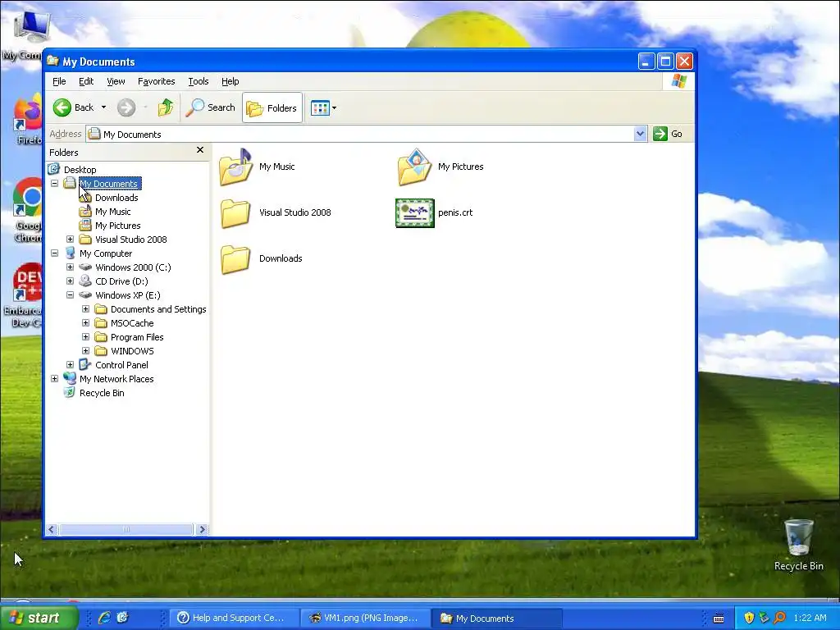Go up one folder level

pos(166,107)
